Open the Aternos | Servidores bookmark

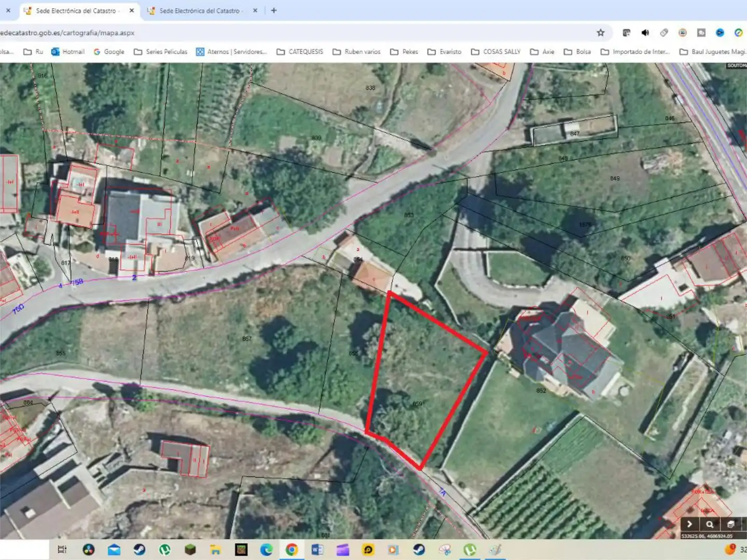coord(231,52)
